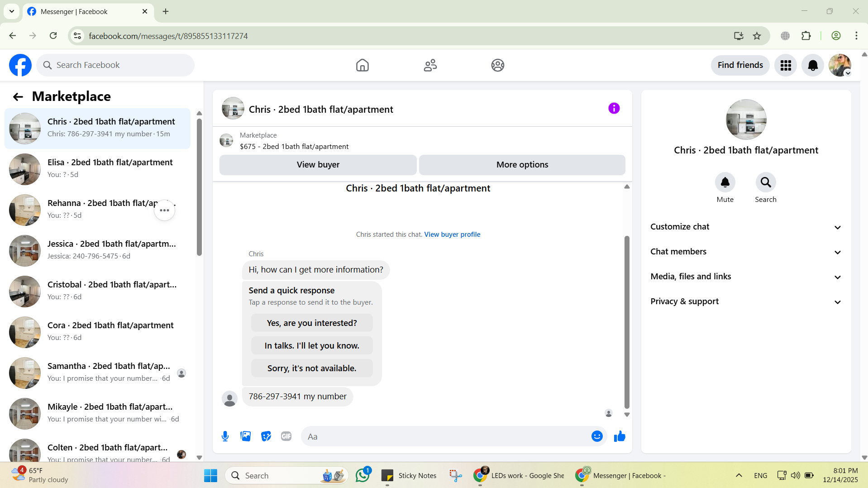This screenshot has width=868, height=488.
Task: Reload the page in browser
Action: point(53,36)
